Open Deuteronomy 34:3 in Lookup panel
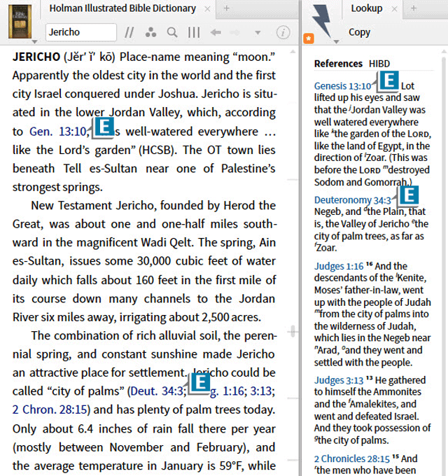448x476 pixels. click(x=352, y=200)
